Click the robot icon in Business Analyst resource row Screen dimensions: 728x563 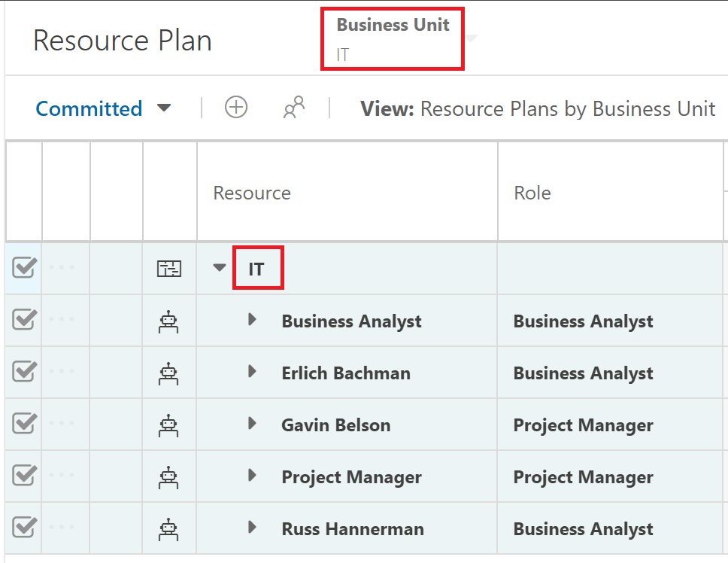tap(168, 321)
